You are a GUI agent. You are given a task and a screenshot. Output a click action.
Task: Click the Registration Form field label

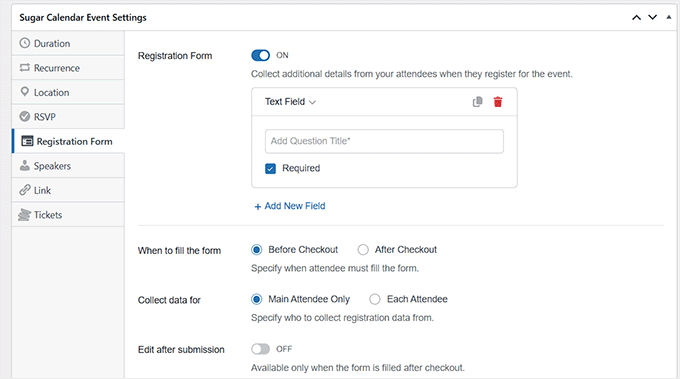(175, 56)
